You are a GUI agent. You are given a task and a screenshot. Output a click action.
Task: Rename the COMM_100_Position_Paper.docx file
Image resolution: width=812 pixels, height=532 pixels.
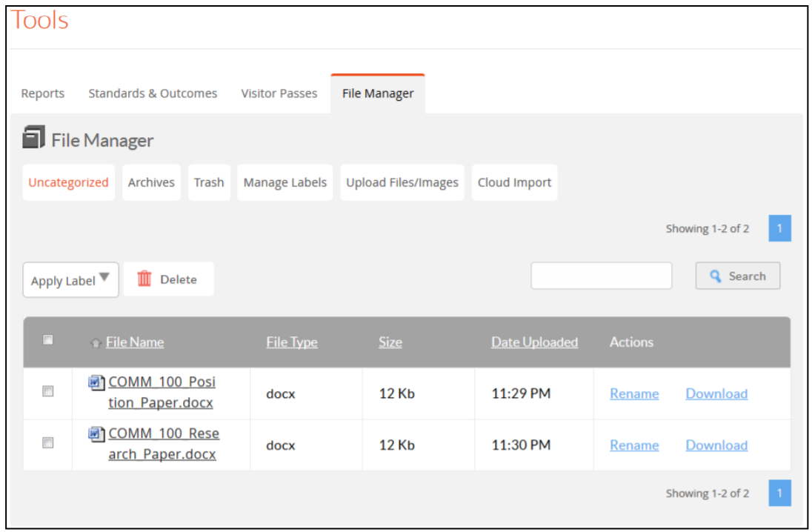(x=634, y=393)
